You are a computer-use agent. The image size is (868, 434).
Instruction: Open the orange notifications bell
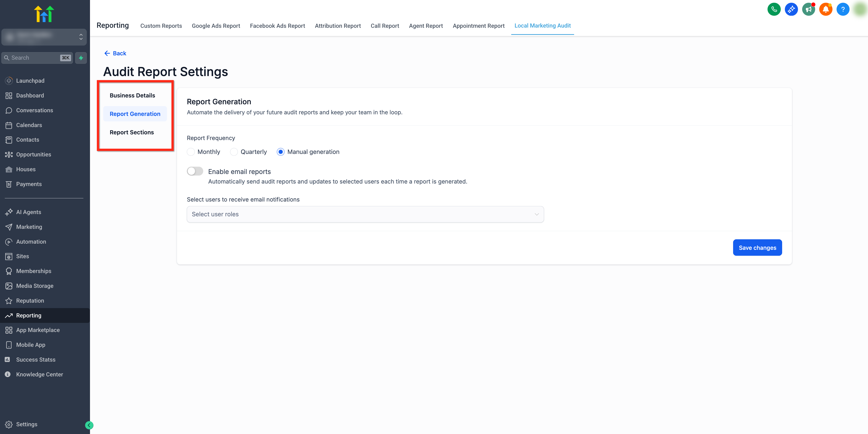coord(826,9)
